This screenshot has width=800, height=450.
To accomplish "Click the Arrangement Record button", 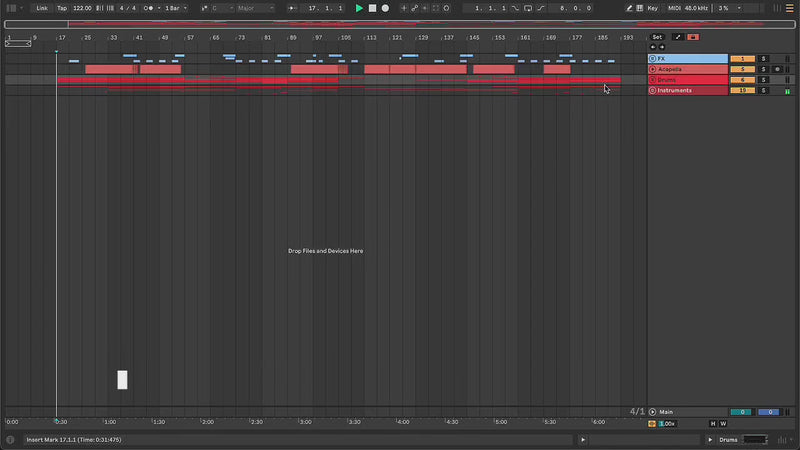I will coord(385,8).
